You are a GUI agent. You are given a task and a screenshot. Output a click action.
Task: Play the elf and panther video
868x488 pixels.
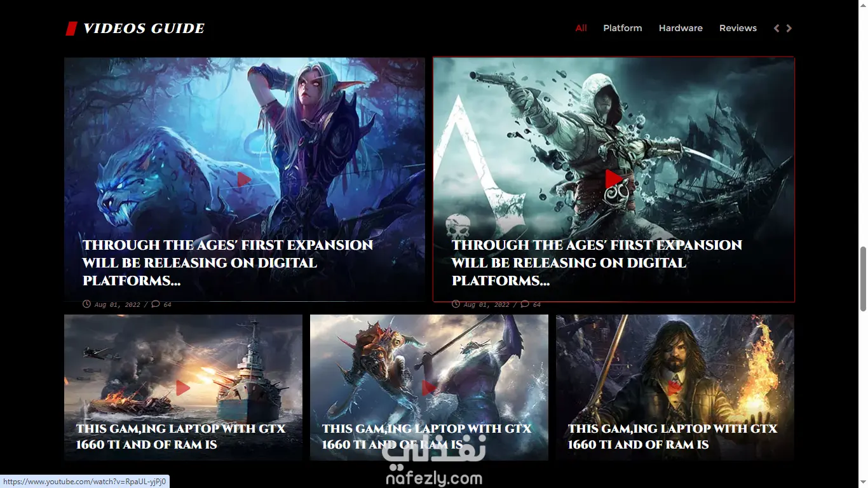[x=244, y=180]
